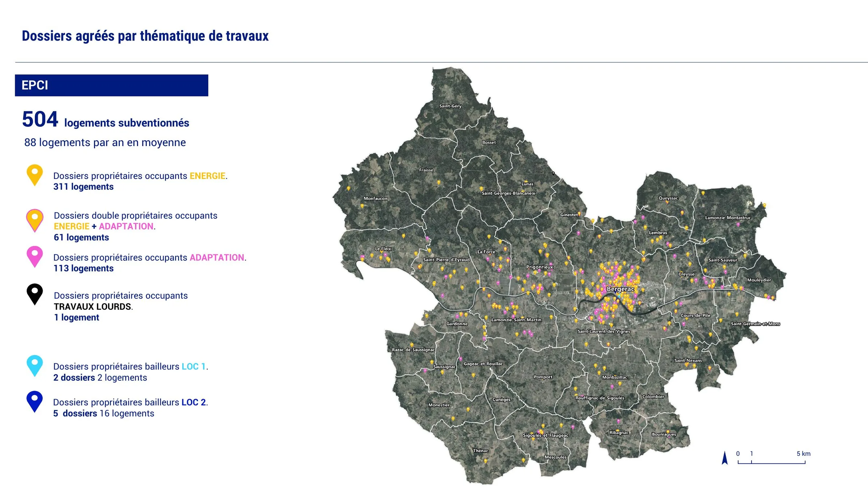The image size is (868, 488).
Task: Click the Gageac-et-Rouillac map label
Action: pos(483,364)
